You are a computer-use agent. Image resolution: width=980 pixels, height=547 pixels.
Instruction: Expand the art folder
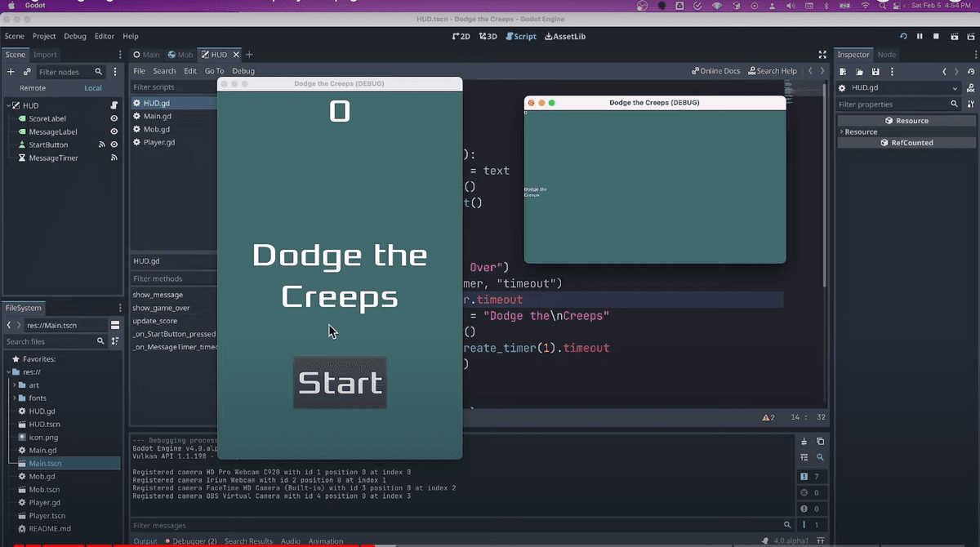14,385
